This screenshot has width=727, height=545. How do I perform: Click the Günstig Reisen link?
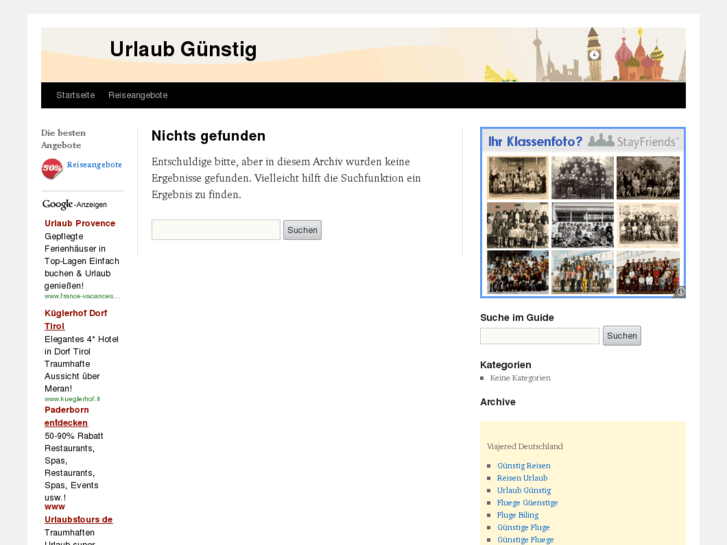[x=524, y=466]
